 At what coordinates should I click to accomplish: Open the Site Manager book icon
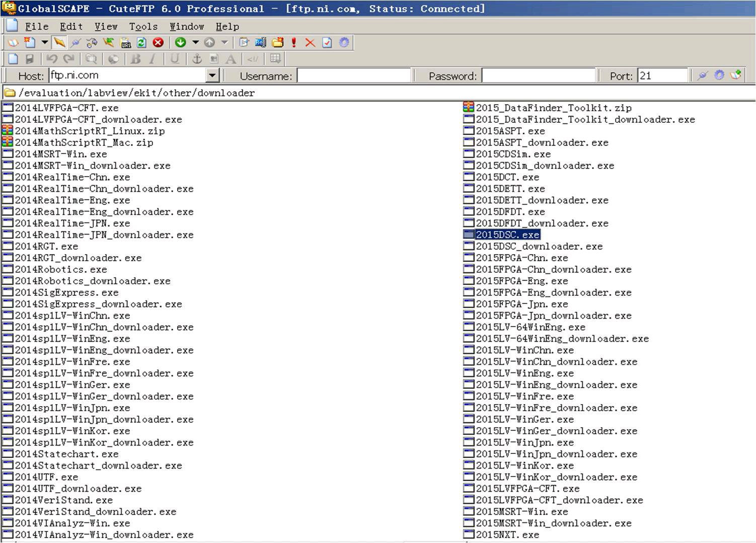[x=13, y=43]
